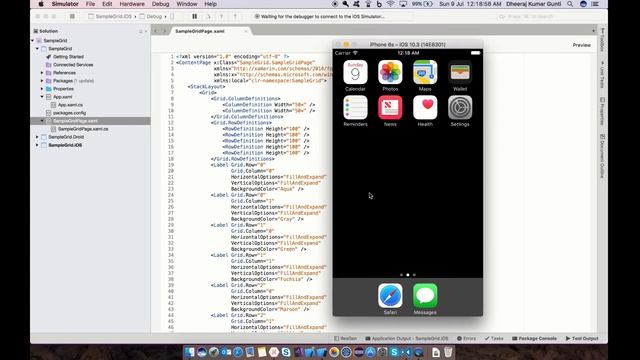
Task: Open Application Output - SampleGrid.iOS pad
Action: click(407, 338)
